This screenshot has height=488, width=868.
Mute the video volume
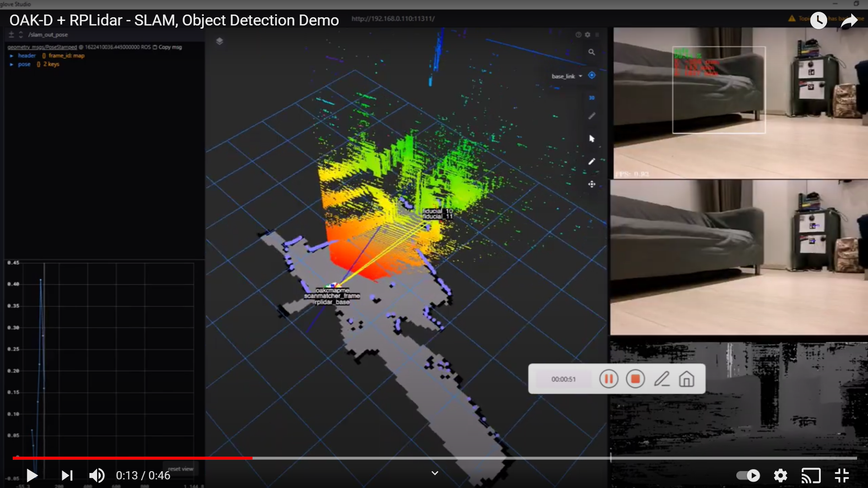click(97, 475)
